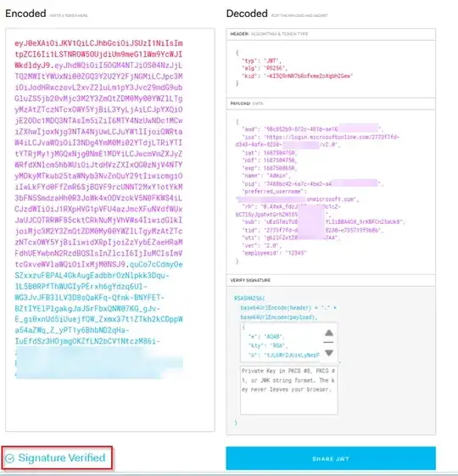Image resolution: width=458 pixels, height=476 pixels.
Task: Click the SHARE JWT button
Action: (331, 458)
